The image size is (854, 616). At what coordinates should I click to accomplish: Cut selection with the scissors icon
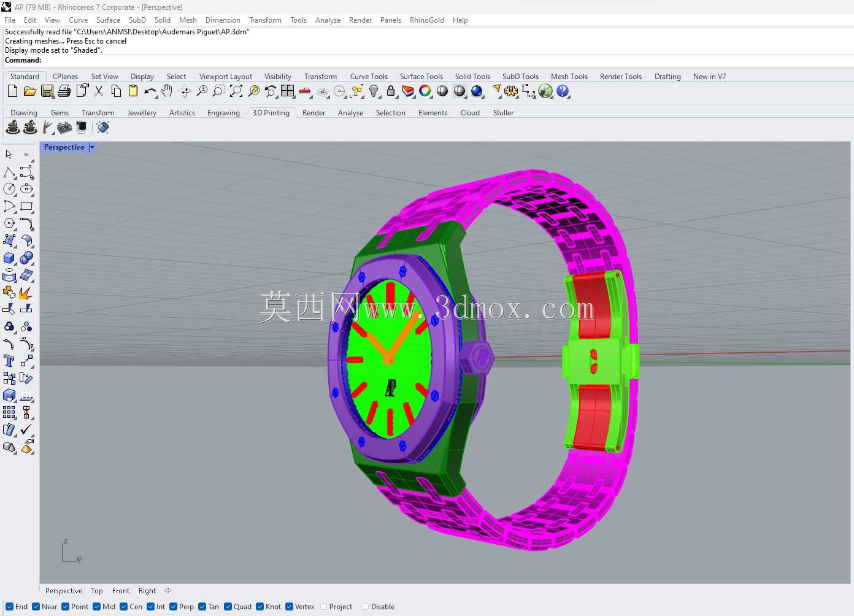click(98, 91)
